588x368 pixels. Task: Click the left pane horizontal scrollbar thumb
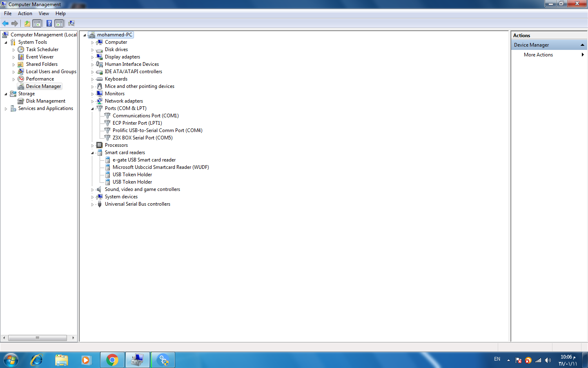tap(37, 338)
